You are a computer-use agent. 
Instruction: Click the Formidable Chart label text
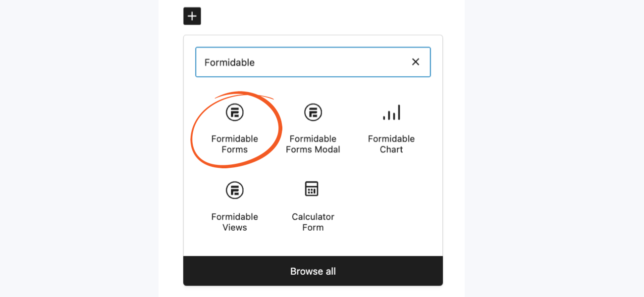click(x=391, y=144)
